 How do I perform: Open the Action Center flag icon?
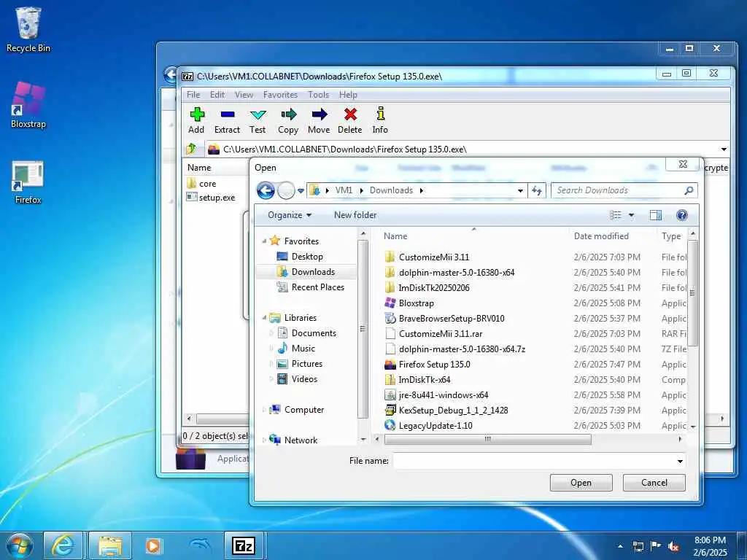click(x=656, y=546)
